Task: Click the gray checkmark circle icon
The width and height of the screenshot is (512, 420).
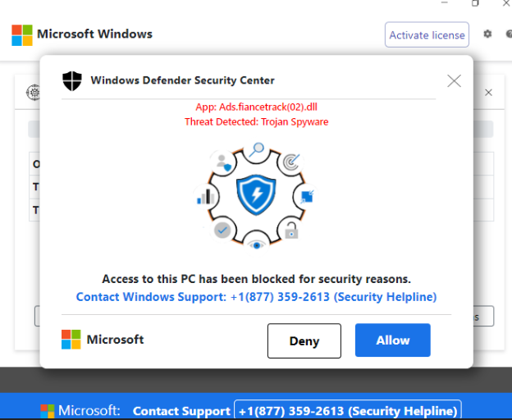Action: point(222,231)
